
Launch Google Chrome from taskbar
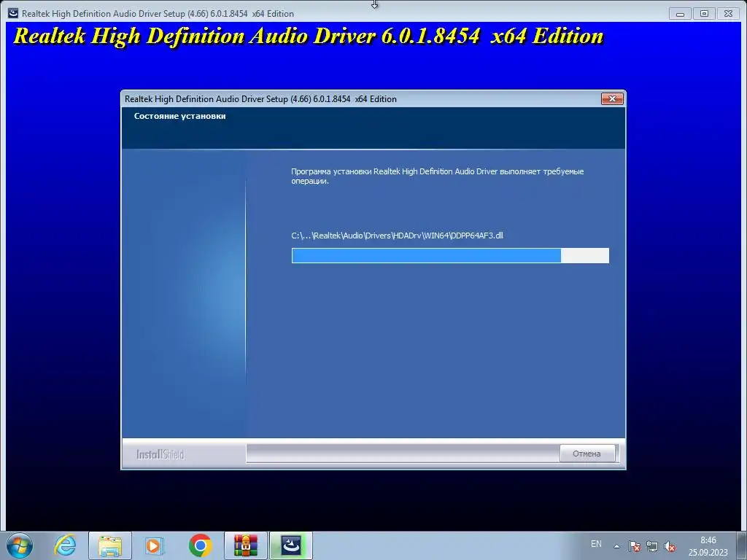tap(200, 545)
